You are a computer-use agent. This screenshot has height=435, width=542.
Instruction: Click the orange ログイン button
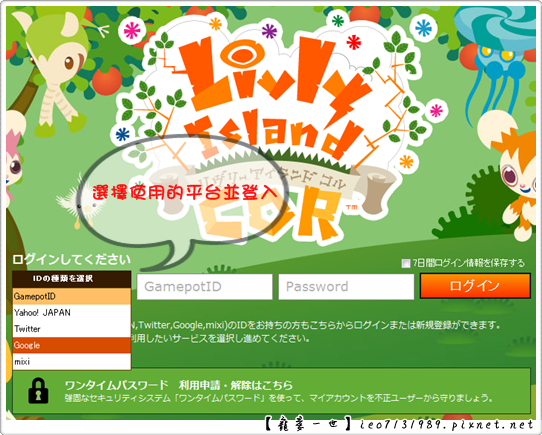tap(475, 286)
